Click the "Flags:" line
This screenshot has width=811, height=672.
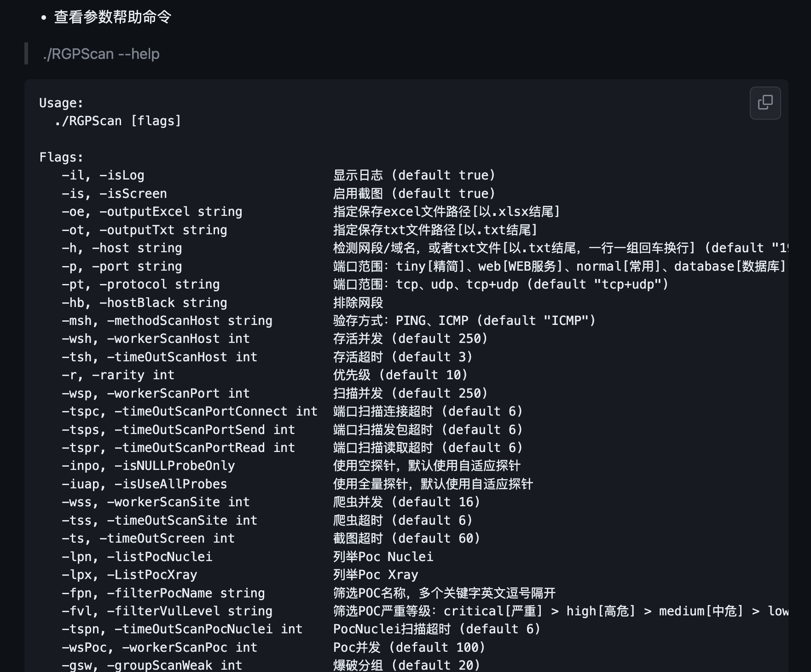[61, 157]
